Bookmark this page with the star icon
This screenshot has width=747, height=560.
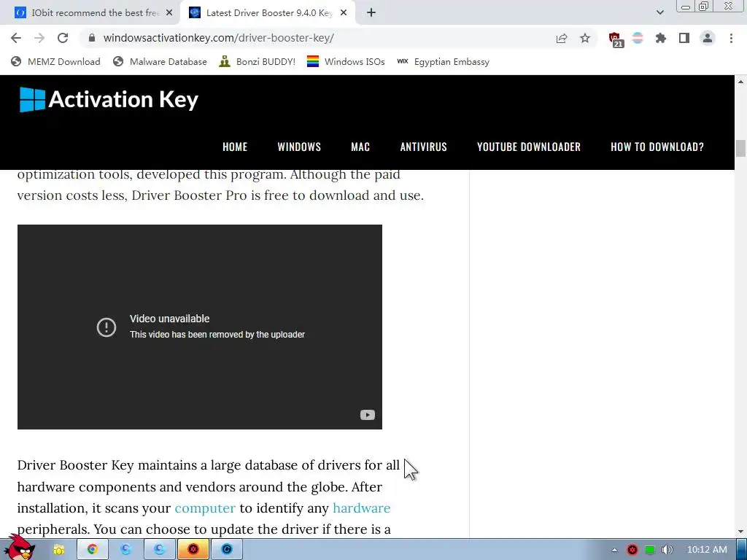point(585,38)
